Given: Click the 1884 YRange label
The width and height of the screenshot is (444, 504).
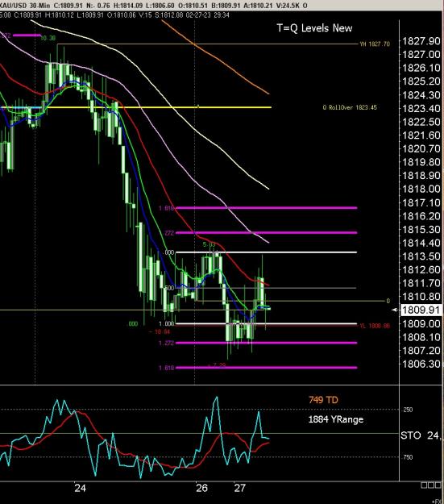Looking at the screenshot, I should pyautogui.click(x=336, y=419).
